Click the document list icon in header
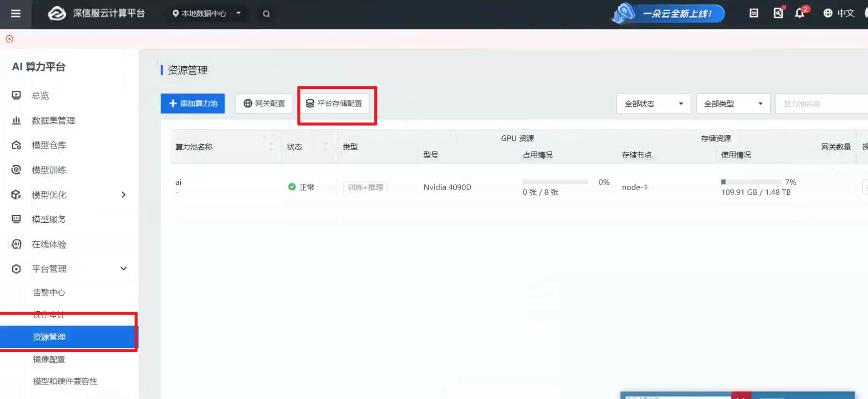Viewport: 868px width, 399px height. pos(754,13)
